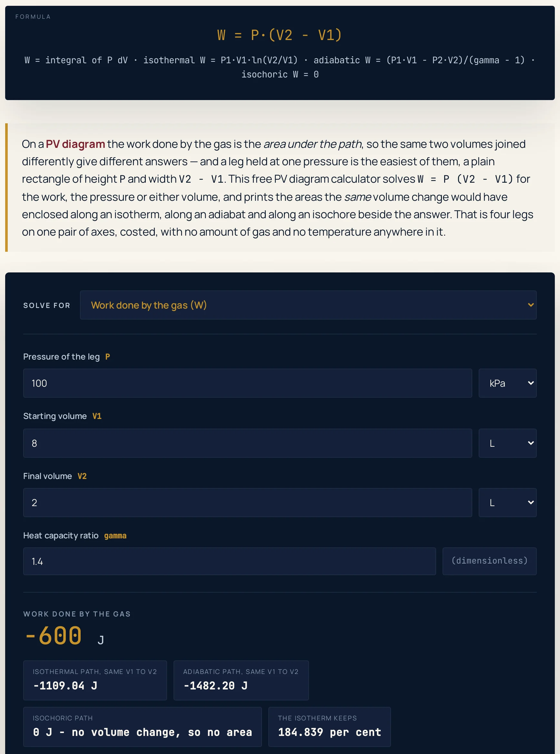Click the chevron arrow on Solve For selector
The width and height of the screenshot is (560, 754).
click(531, 305)
